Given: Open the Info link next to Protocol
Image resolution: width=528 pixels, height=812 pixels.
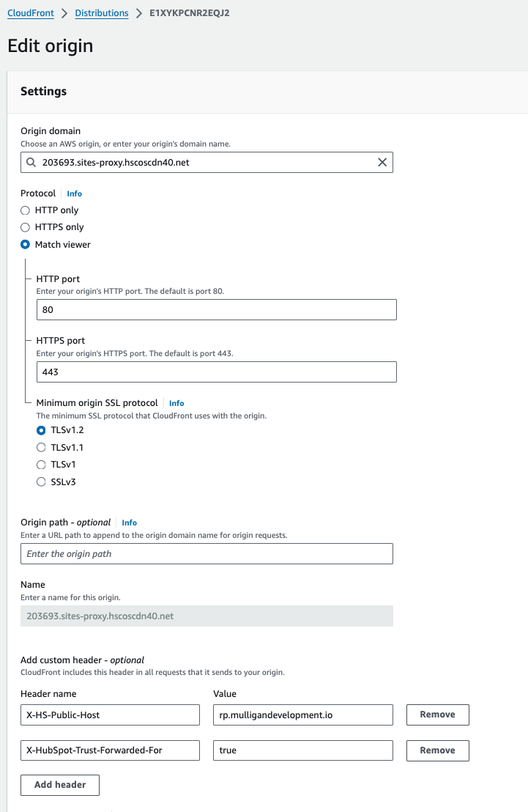Looking at the screenshot, I should tap(74, 193).
